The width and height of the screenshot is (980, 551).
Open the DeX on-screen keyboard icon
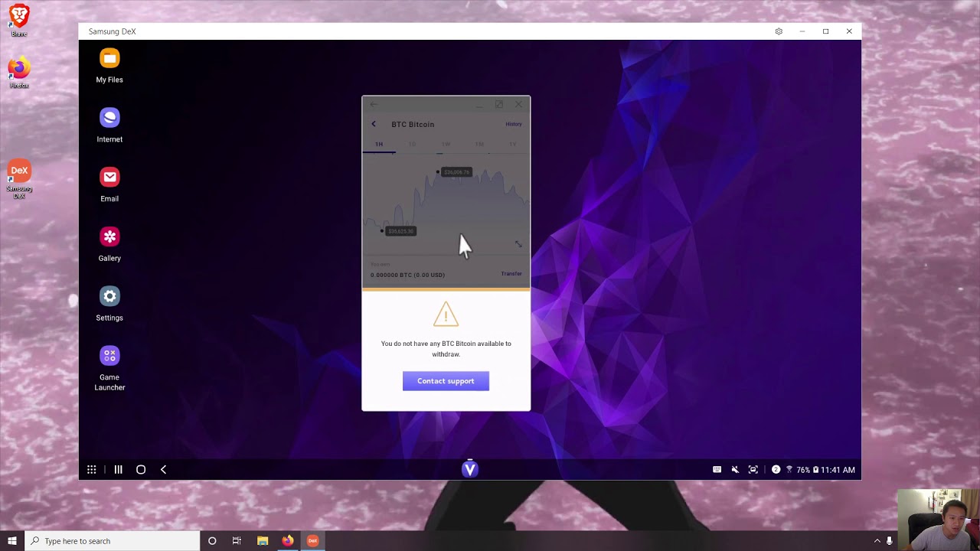click(x=717, y=470)
